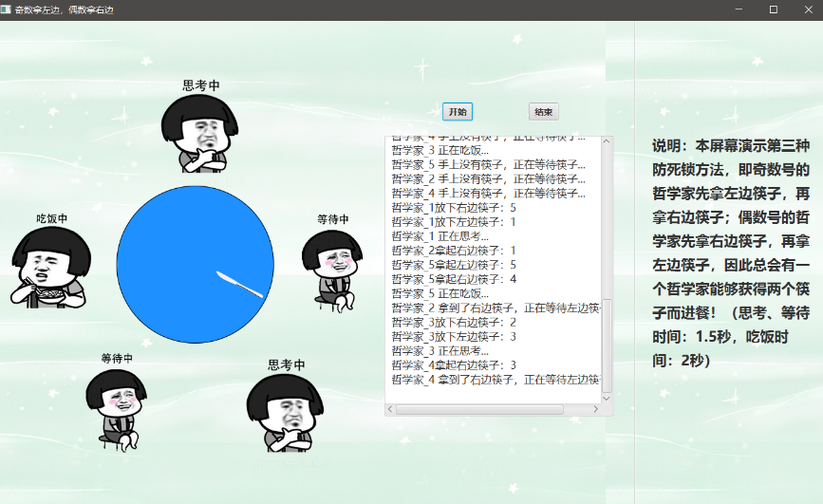
Task: Click the white knife on the blue table
Action: (x=240, y=284)
